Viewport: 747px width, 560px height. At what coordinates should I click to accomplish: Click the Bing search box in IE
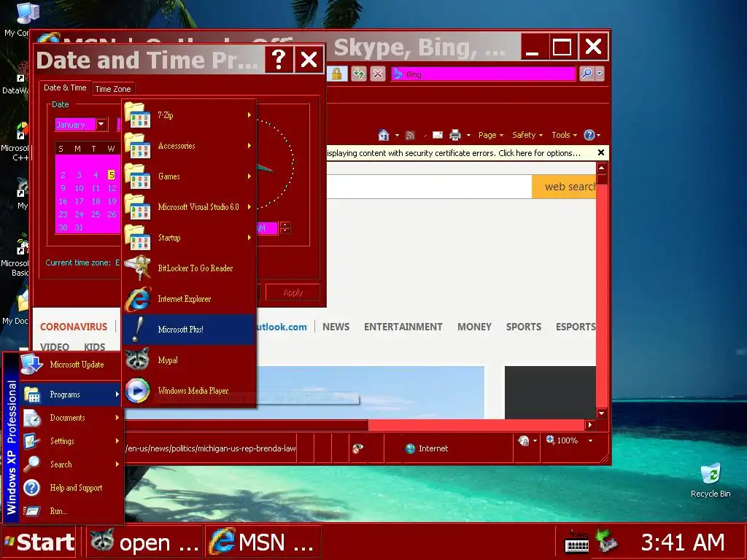click(x=484, y=74)
